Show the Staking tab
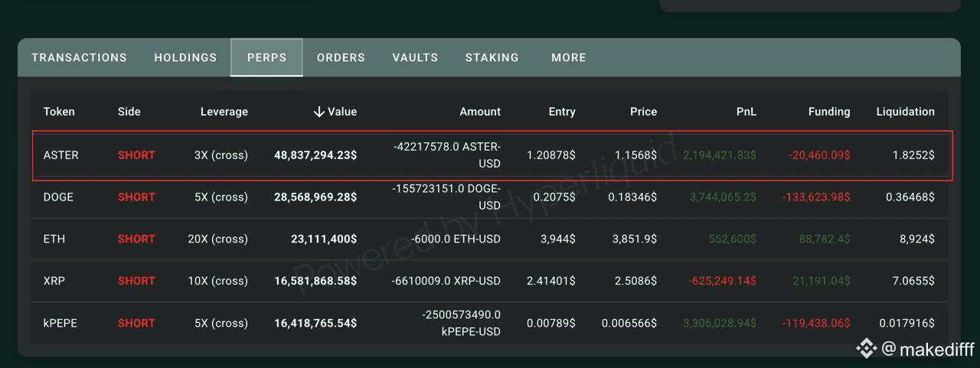 [x=492, y=57]
